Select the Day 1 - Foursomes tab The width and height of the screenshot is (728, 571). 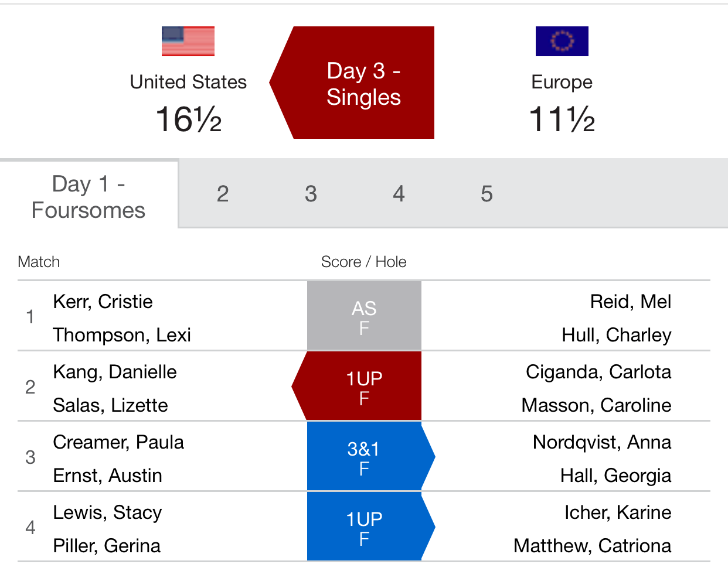[89, 197]
